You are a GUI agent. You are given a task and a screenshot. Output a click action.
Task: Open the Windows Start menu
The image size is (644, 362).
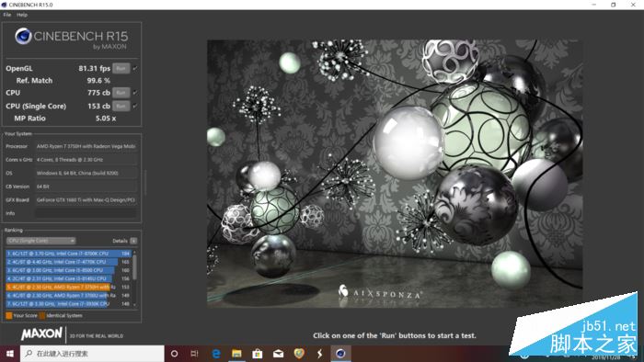click(x=10, y=354)
